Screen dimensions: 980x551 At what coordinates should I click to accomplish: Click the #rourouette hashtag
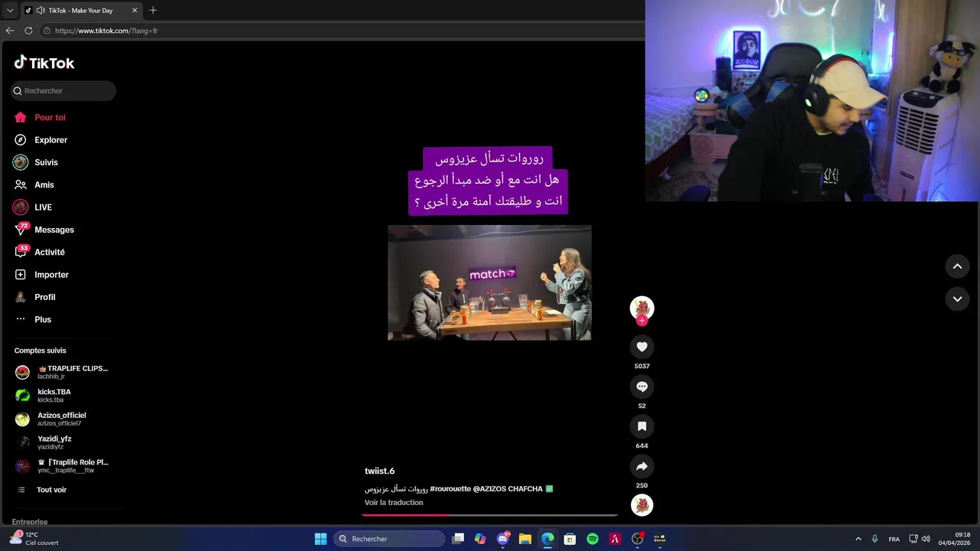point(450,488)
